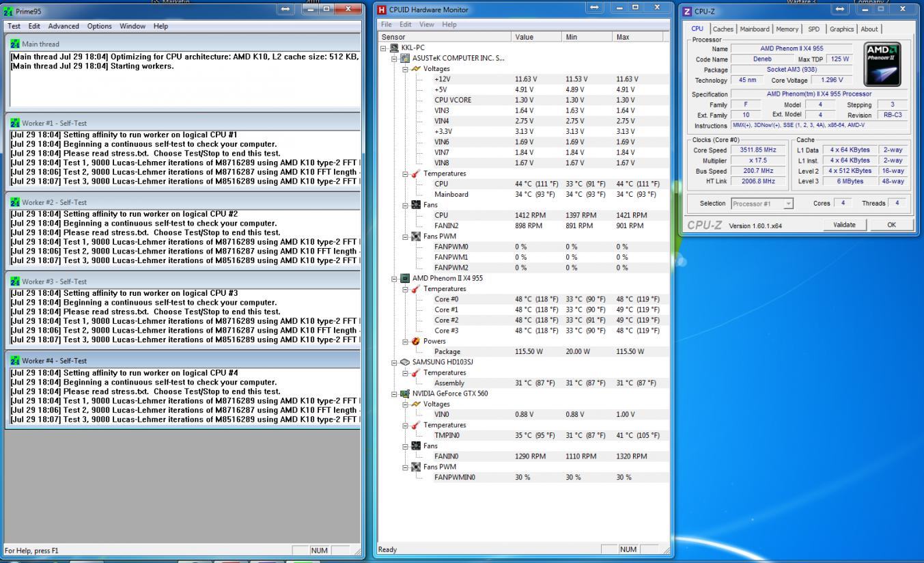The height and width of the screenshot is (563, 924).
Task: Click the Worker #4 Self-Test window icon
Action: (x=15, y=361)
